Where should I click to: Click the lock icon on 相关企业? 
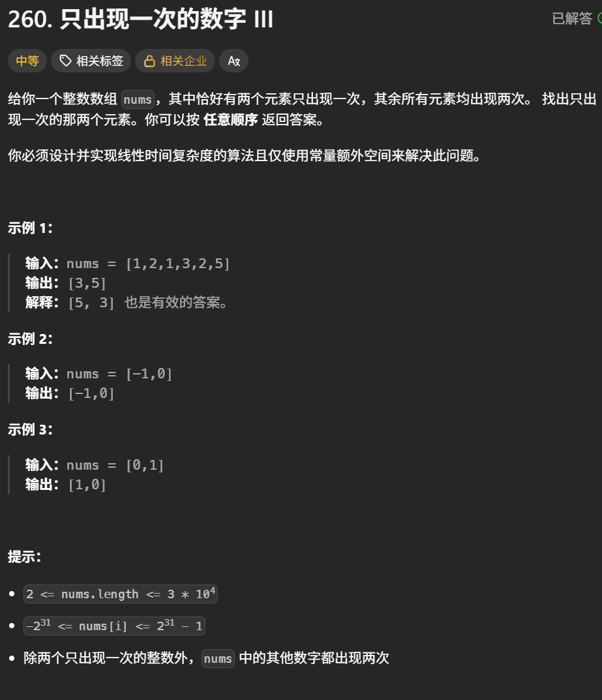(x=148, y=61)
